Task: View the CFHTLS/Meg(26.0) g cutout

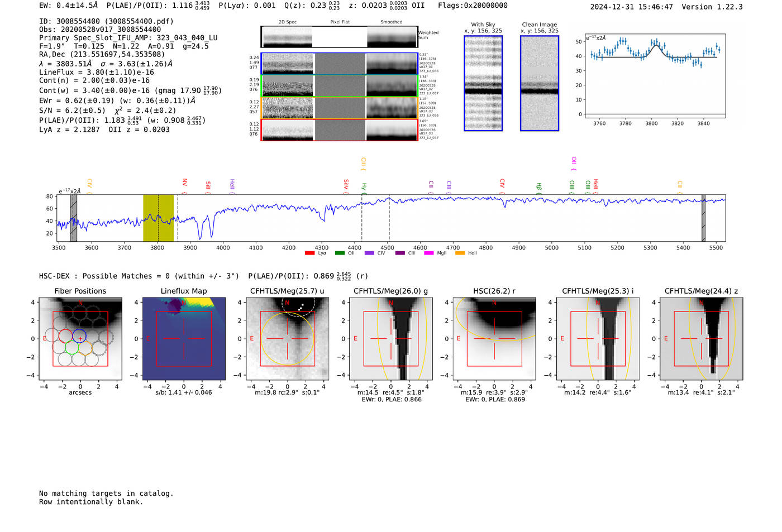Action: pos(390,339)
